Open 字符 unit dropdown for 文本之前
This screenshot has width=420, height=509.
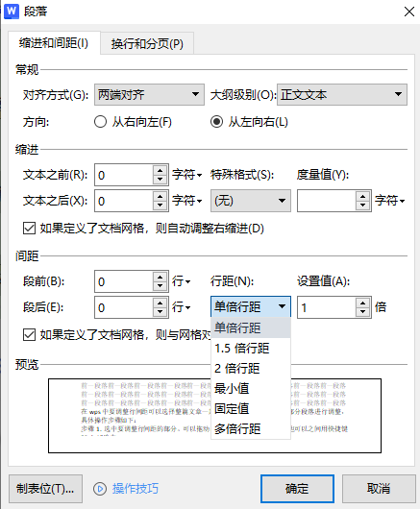click(x=186, y=175)
